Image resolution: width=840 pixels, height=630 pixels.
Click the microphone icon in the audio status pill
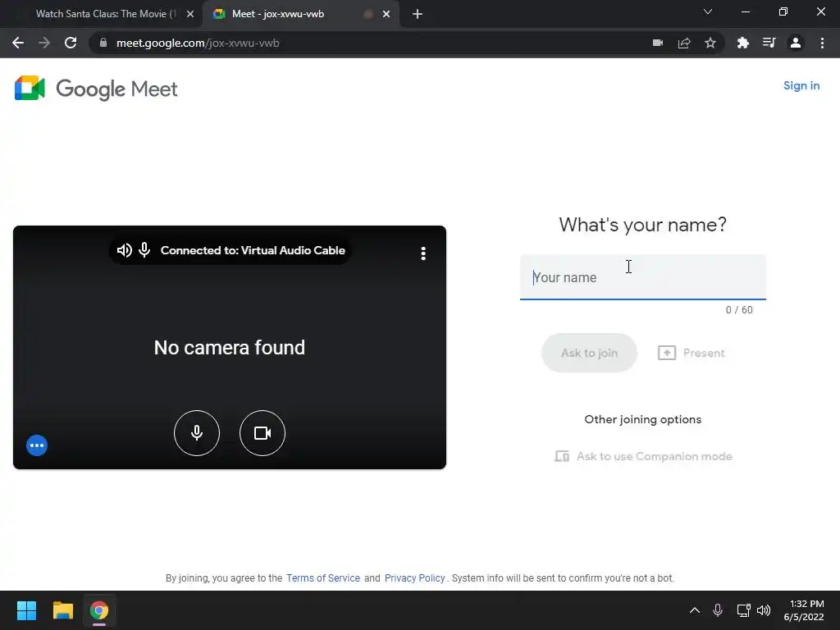click(144, 250)
